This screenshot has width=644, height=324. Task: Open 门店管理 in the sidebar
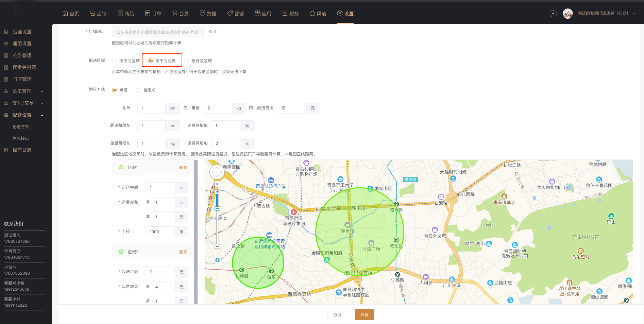tap(22, 79)
